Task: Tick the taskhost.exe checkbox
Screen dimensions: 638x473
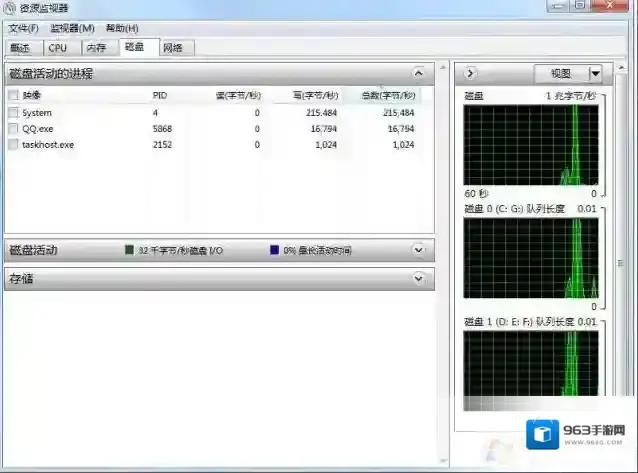Action: [x=13, y=145]
